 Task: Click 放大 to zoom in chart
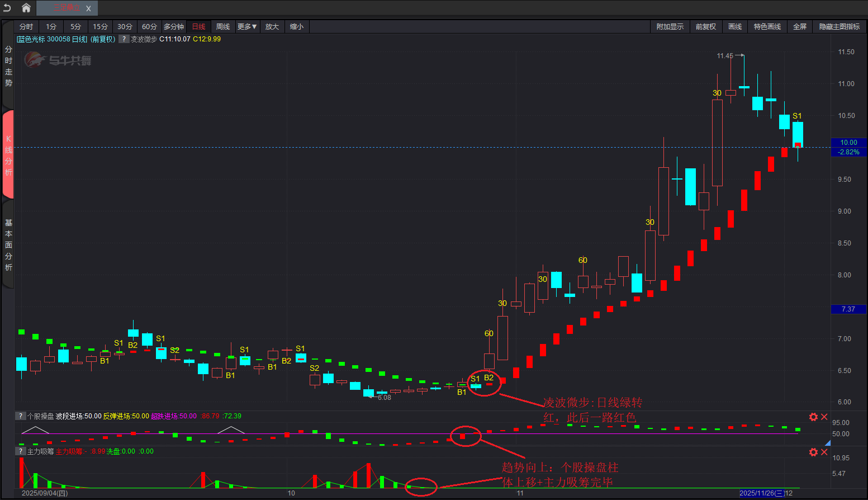[272, 27]
